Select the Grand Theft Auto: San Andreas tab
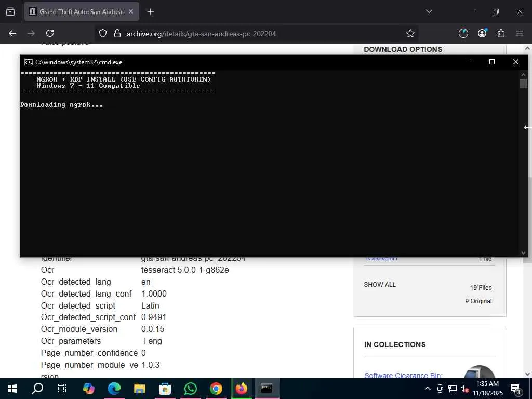This screenshot has width=532, height=399. pos(82,11)
